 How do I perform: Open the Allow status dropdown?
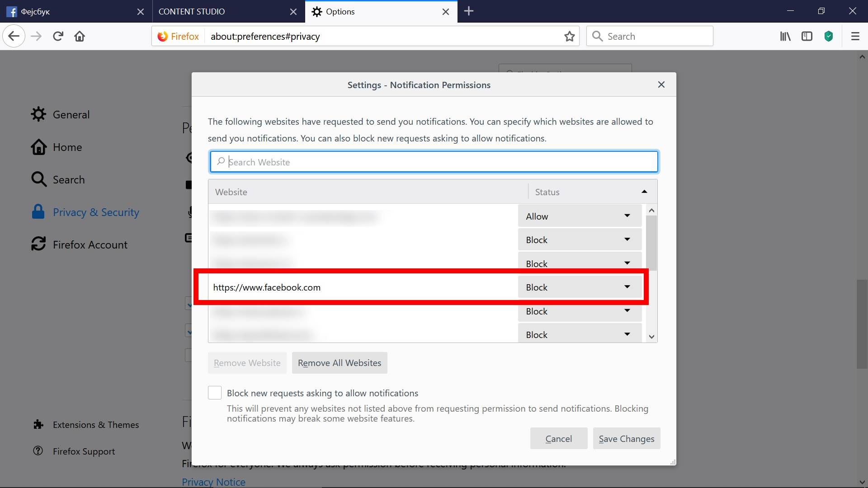point(579,216)
